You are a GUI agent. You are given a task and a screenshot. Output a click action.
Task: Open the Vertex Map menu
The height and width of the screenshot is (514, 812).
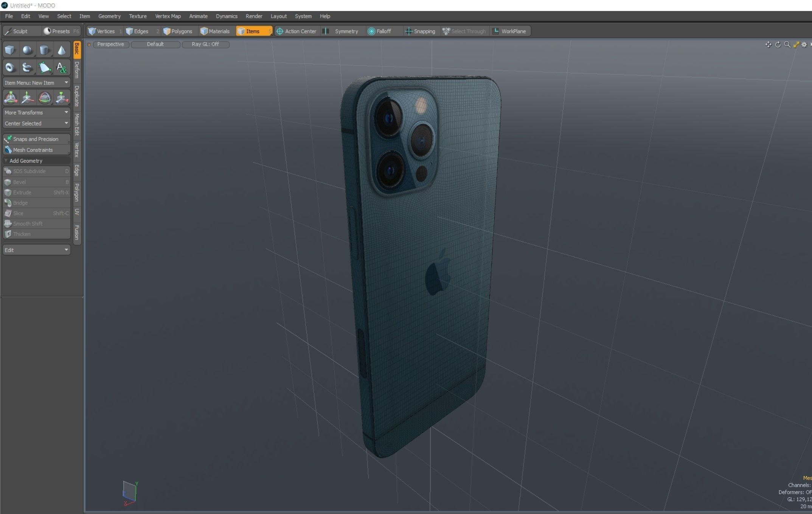168,16
